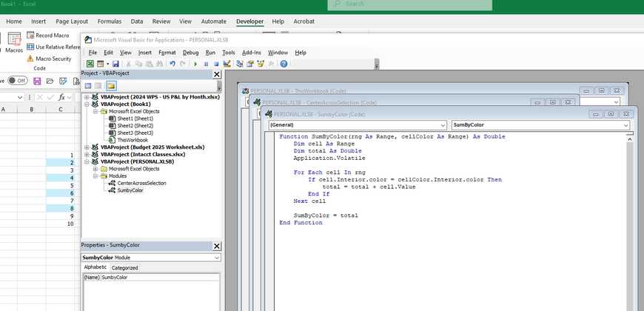Open Properties Window toolbar icon
This screenshot has width=644, height=311.
click(x=250, y=64)
